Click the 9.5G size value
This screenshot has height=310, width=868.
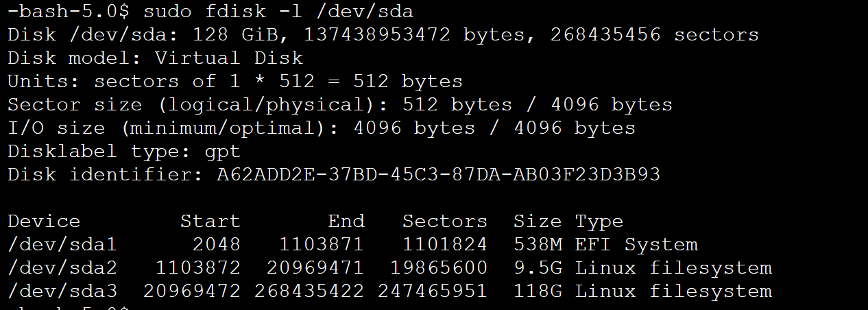click(x=538, y=267)
